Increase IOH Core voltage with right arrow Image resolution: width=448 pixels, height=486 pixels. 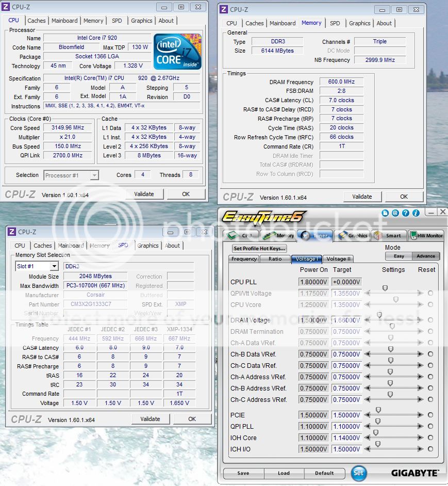420,438
